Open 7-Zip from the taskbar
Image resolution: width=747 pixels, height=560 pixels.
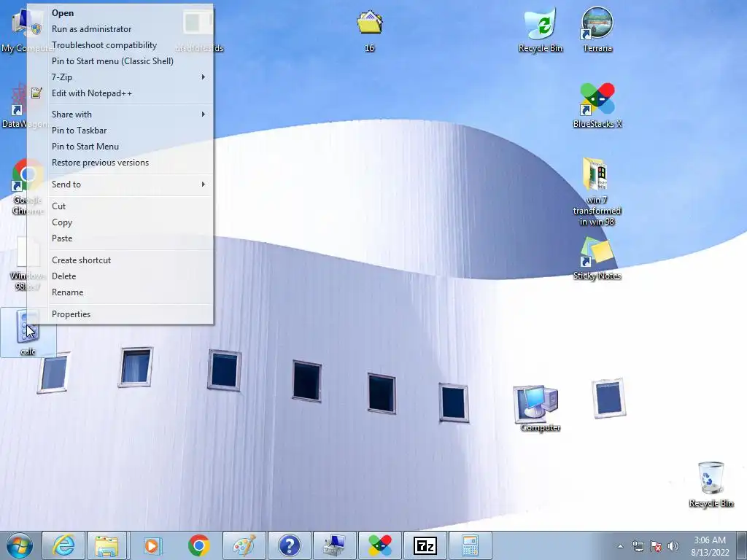425,545
